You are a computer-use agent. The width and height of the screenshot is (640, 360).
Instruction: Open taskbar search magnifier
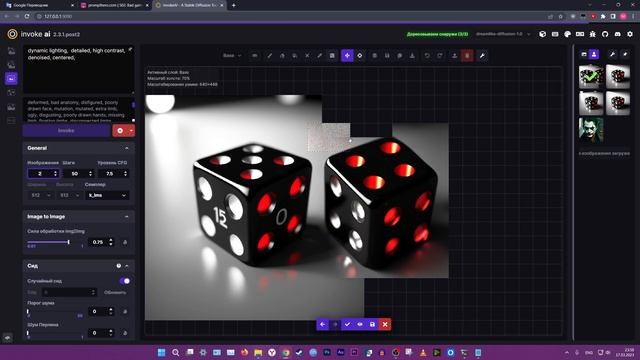click(176, 353)
